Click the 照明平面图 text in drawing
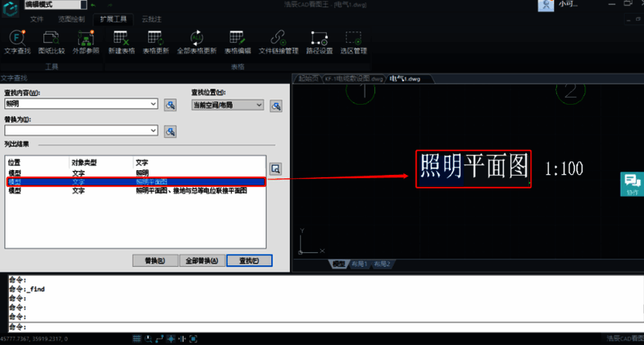 point(473,168)
